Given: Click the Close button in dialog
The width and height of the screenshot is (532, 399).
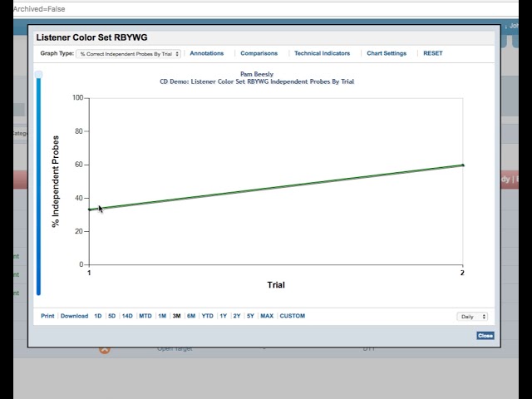Looking at the screenshot, I should [485, 336].
